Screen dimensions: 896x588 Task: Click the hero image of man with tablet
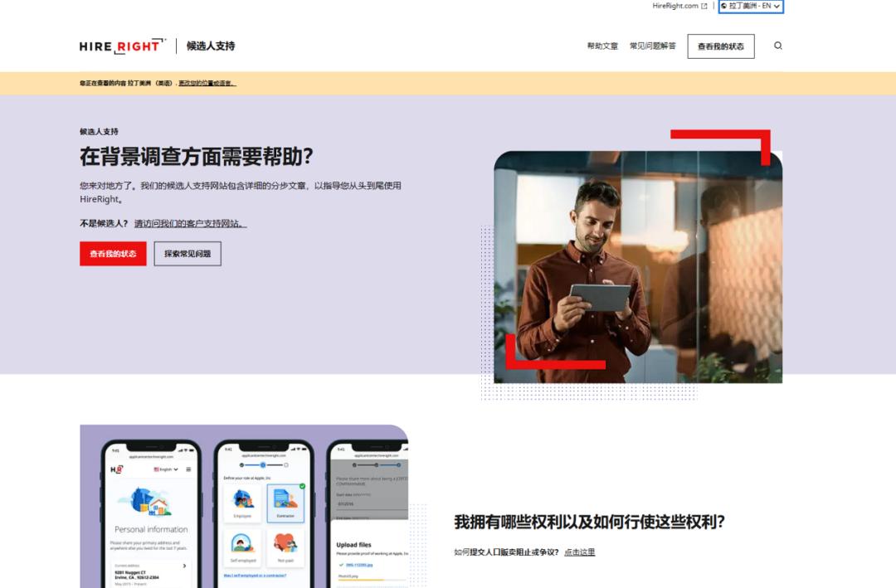coord(637,265)
